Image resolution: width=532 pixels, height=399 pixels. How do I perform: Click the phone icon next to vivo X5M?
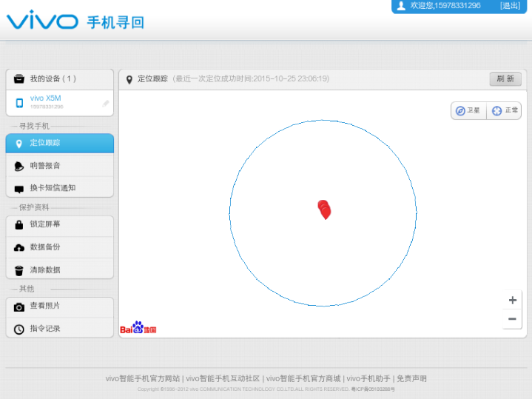tap(20, 103)
